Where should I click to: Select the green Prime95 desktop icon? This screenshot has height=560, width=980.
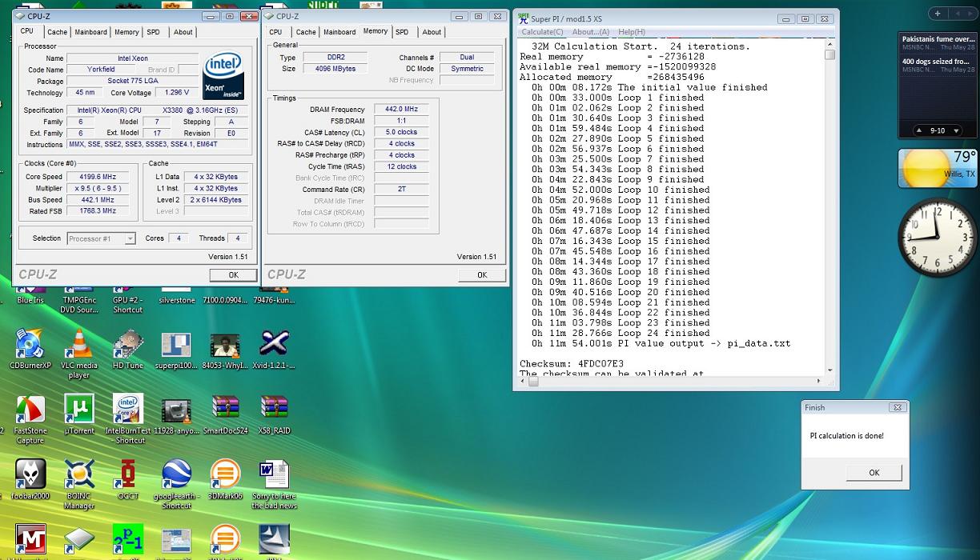coord(127,540)
